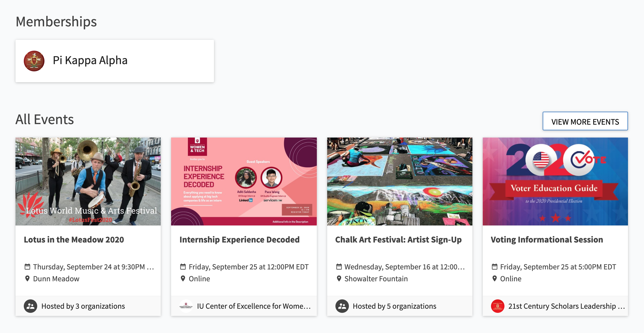Image resolution: width=644 pixels, height=333 pixels.
Task: Click group icon beside Hosted by 5 organizations
Action: click(342, 306)
